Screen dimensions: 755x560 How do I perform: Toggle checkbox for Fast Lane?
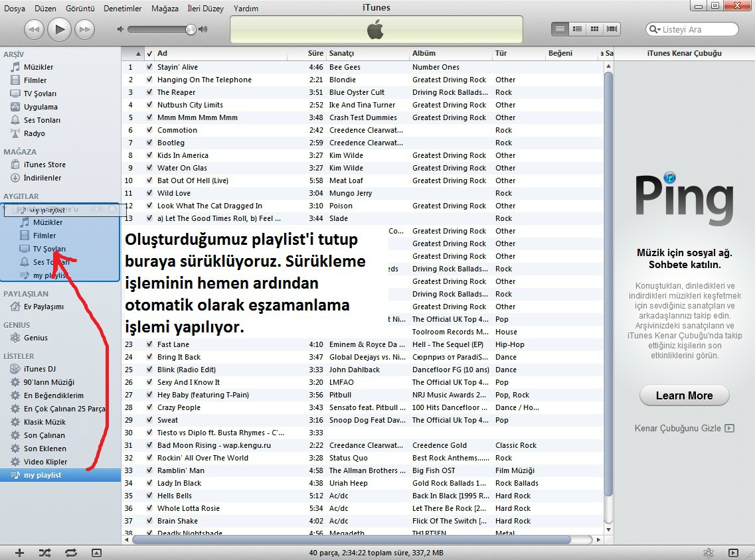point(149,344)
